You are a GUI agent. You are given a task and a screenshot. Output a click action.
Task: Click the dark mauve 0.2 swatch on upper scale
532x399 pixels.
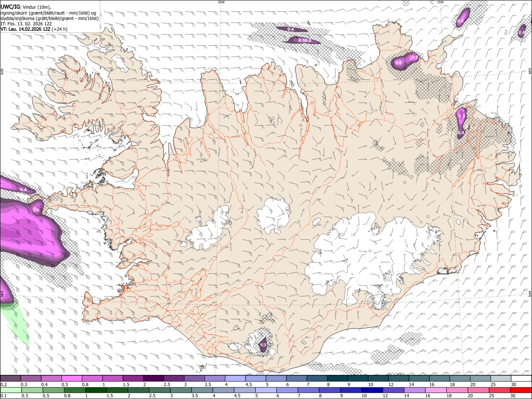[x=11, y=379]
